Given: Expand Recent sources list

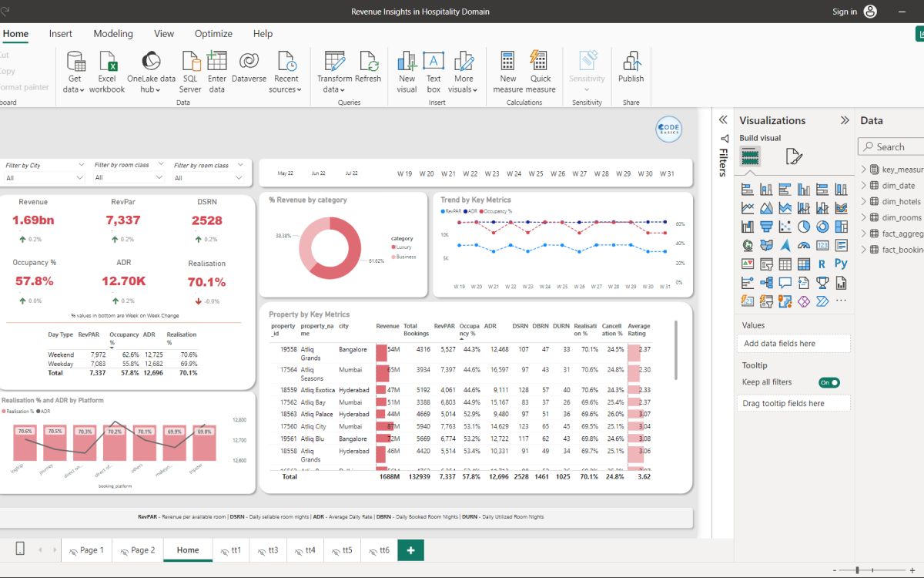Looking at the screenshot, I should (x=286, y=72).
